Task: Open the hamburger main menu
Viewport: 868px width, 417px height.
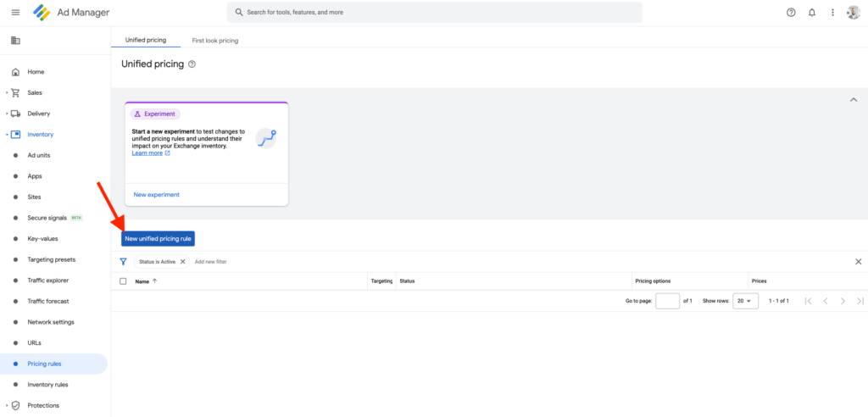Action: [15, 13]
